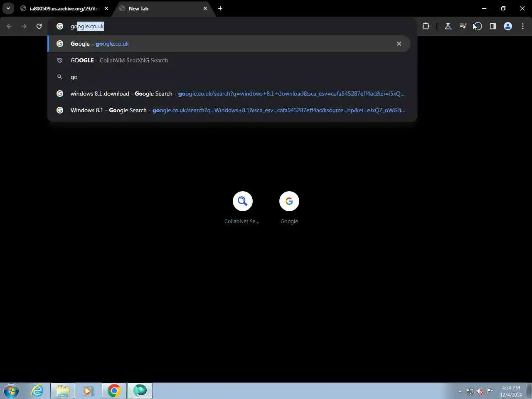Go forward with the forward arrow
This screenshot has height=399, width=532.
(x=24, y=26)
